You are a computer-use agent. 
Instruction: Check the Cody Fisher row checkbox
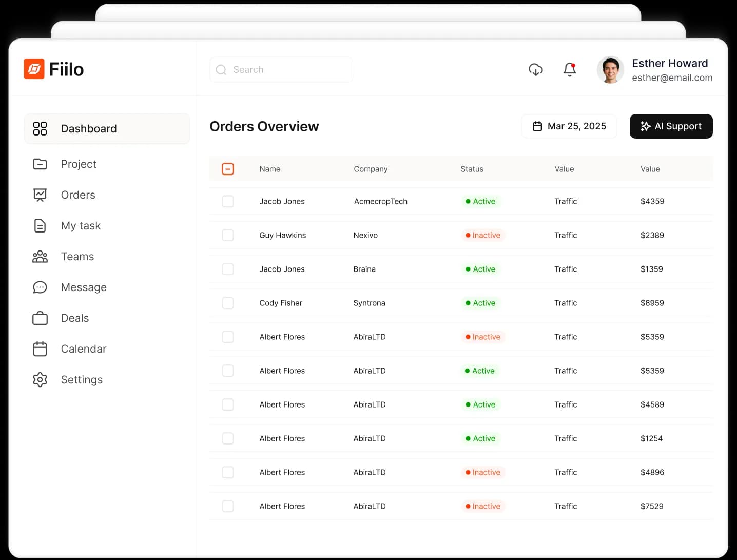pyautogui.click(x=228, y=303)
